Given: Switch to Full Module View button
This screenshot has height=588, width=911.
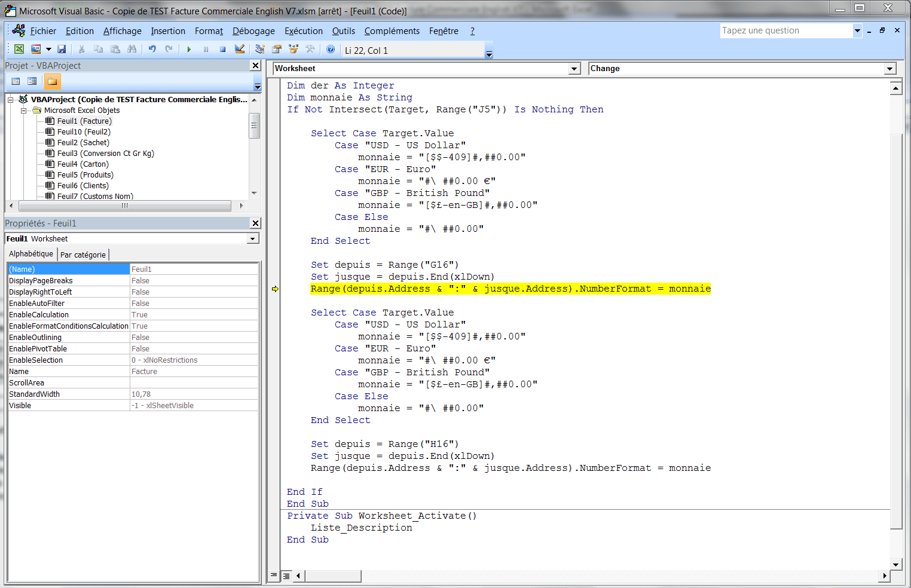Looking at the screenshot, I should [x=286, y=575].
